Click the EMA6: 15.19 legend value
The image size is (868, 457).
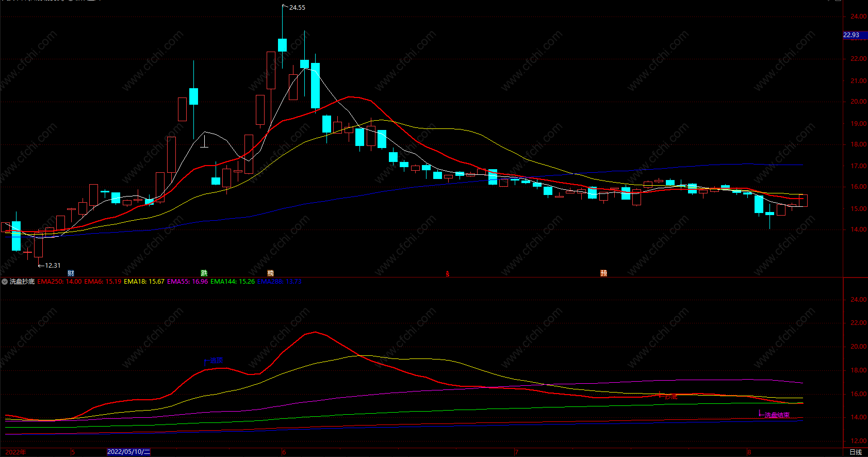(x=103, y=282)
